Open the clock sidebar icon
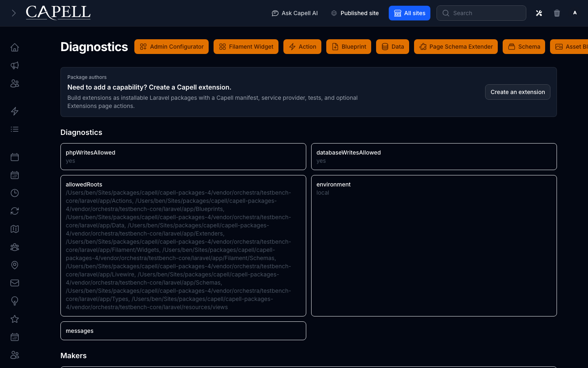This screenshot has height=368, width=588. coord(15,193)
